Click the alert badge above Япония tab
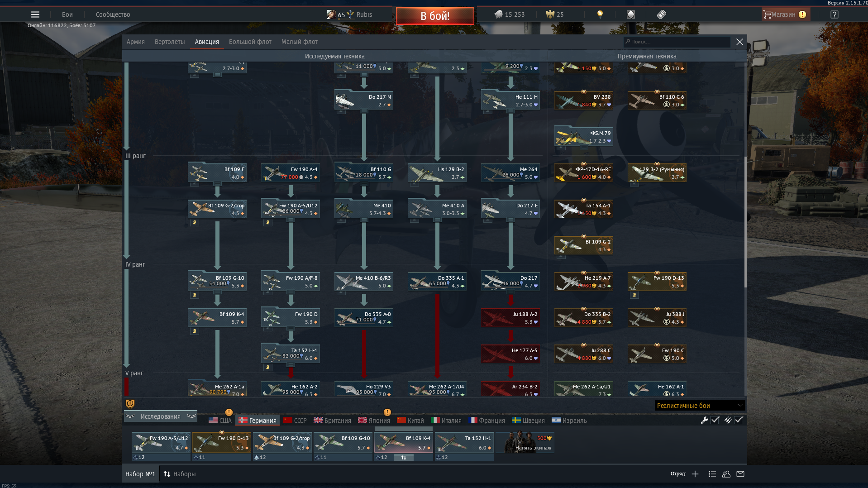Image resolution: width=868 pixels, height=488 pixels. click(387, 412)
